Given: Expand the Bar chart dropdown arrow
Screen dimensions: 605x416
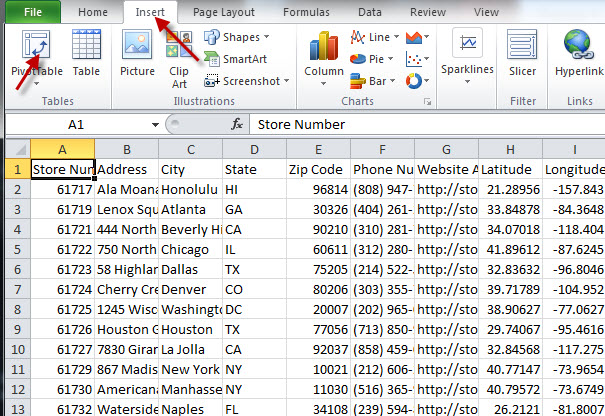Looking at the screenshot, I should pos(392,81).
